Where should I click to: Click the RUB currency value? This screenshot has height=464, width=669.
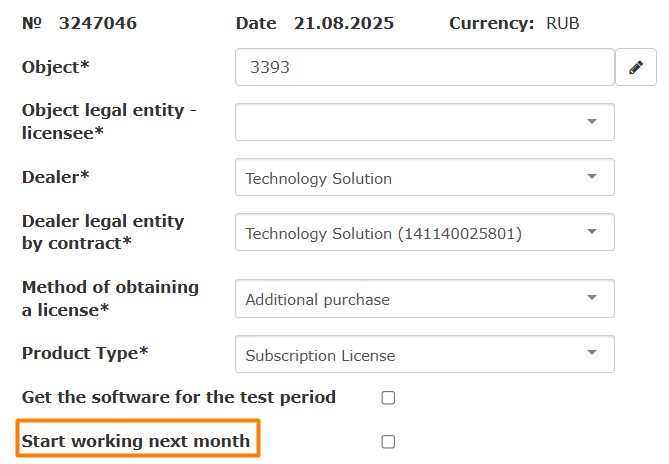[x=563, y=23]
